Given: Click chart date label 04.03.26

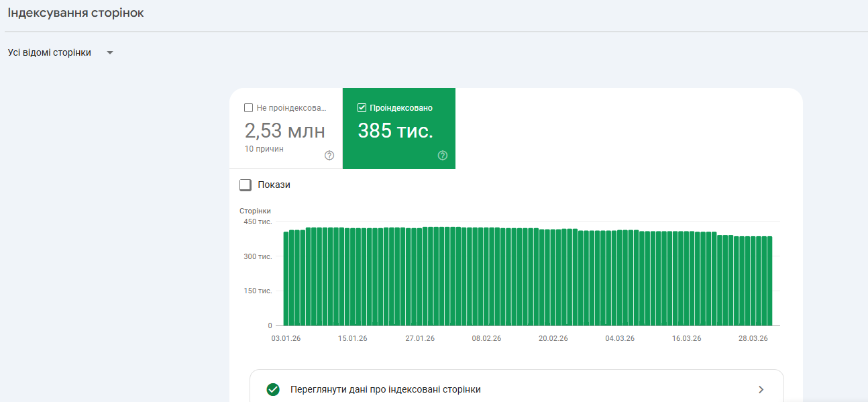Looking at the screenshot, I should pos(620,338).
